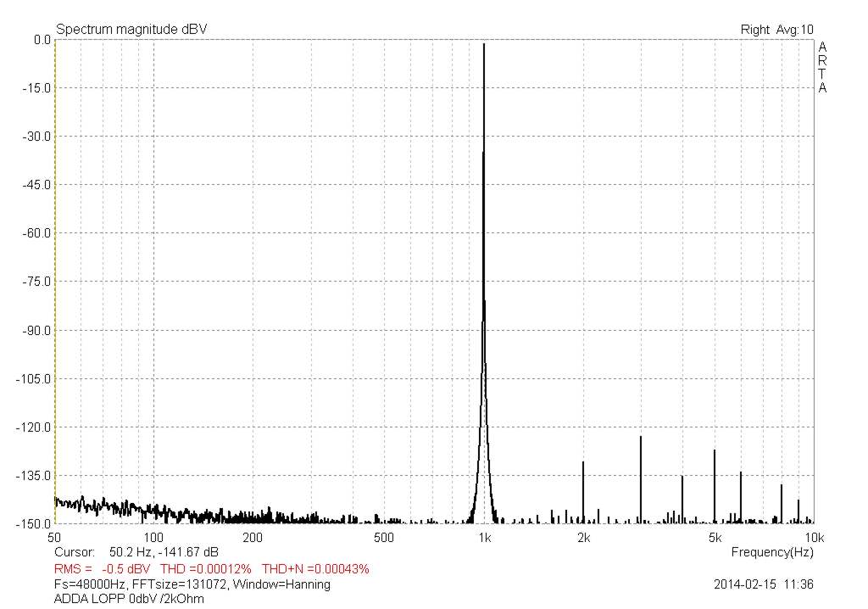Click the cursor readout '50.2 Hz, -141.67 dB'

164,552
